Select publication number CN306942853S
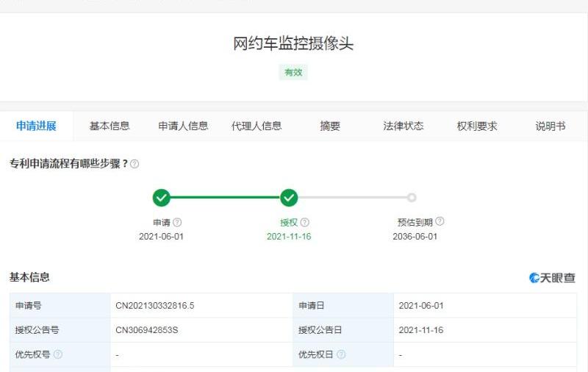This screenshot has height=372, width=588. 146,330
